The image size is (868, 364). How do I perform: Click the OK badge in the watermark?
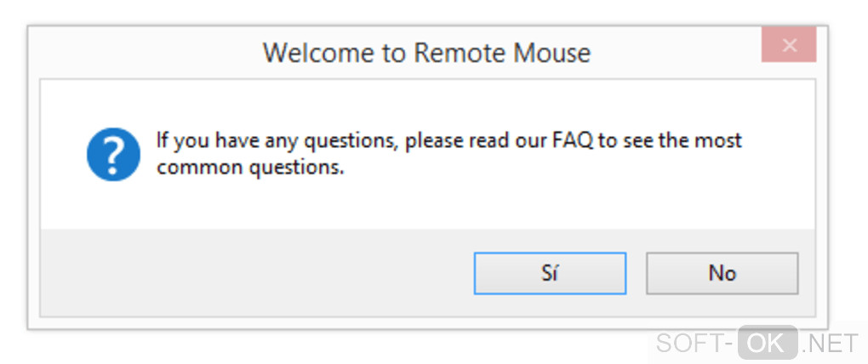pos(767,343)
